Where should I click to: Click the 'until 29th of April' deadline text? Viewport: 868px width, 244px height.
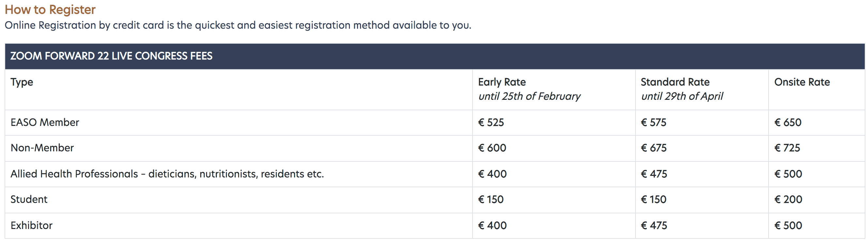[682, 96]
